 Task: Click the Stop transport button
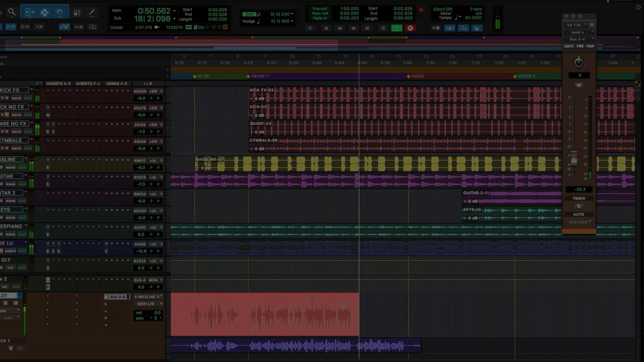pos(383,28)
